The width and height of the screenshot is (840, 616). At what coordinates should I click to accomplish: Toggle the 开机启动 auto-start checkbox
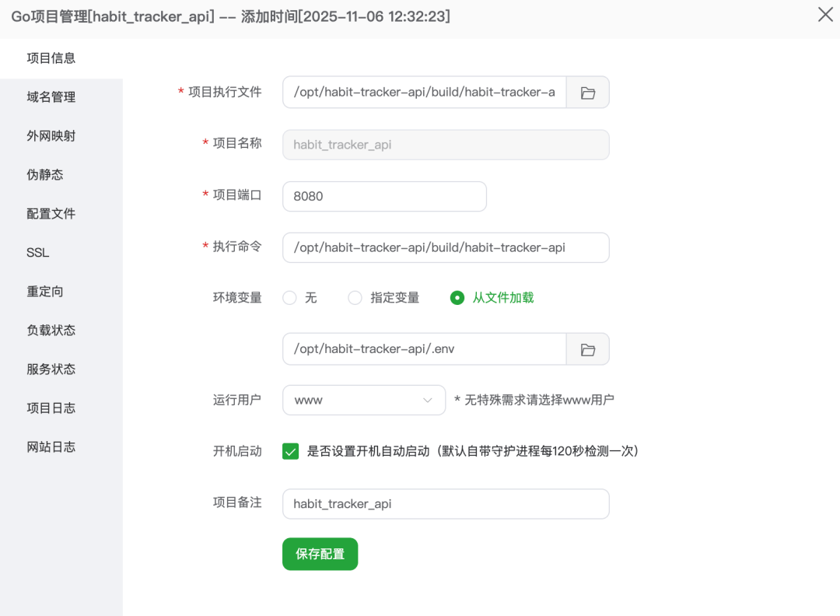[x=291, y=452]
